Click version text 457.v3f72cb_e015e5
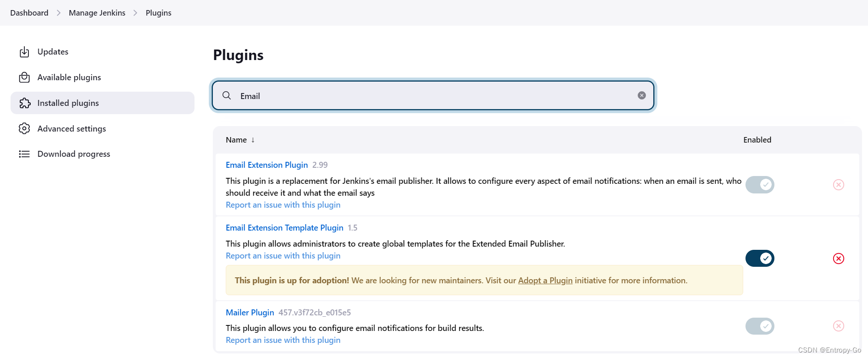Screen dimensions: 868x358 point(315,313)
